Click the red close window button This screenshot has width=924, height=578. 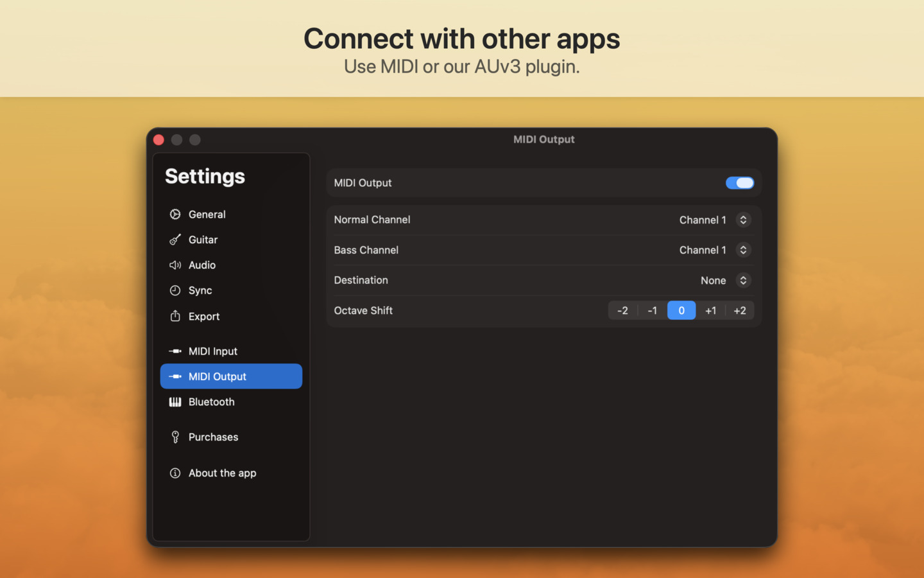[159, 140]
